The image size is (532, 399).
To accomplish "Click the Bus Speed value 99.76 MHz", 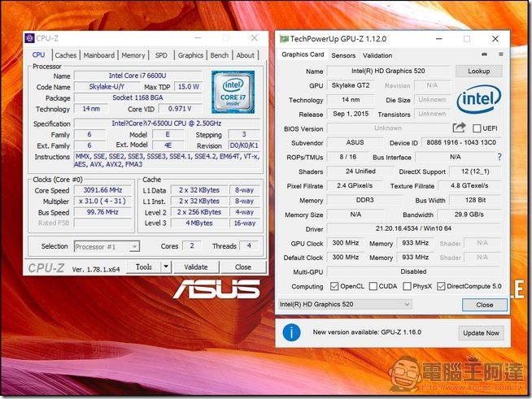I will click(102, 212).
